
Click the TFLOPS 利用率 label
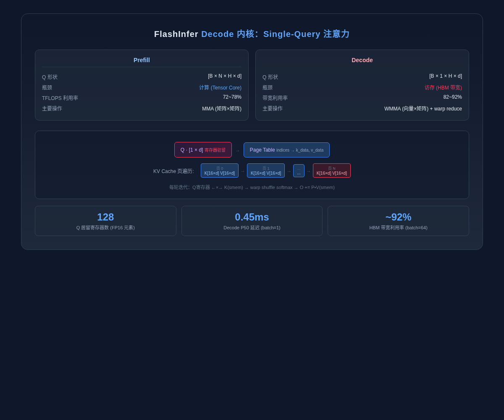[x=60, y=98]
